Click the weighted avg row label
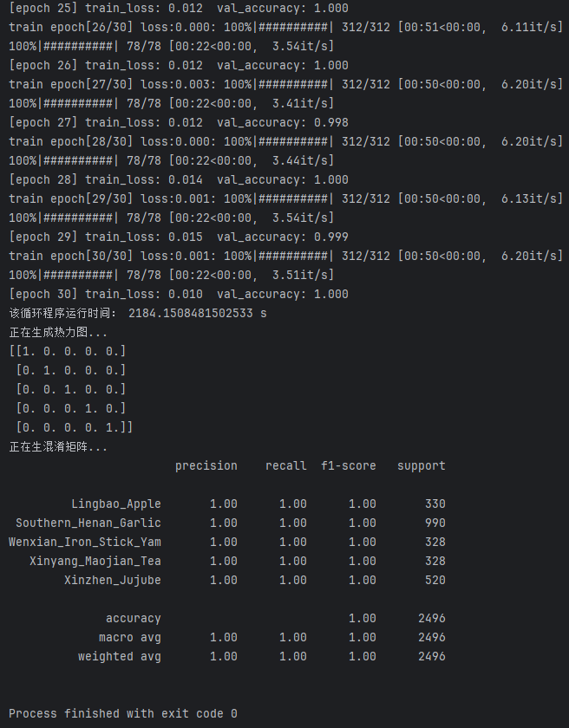This screenshot has height=728, width=569. pyautogui.click(x=120, y=656)
